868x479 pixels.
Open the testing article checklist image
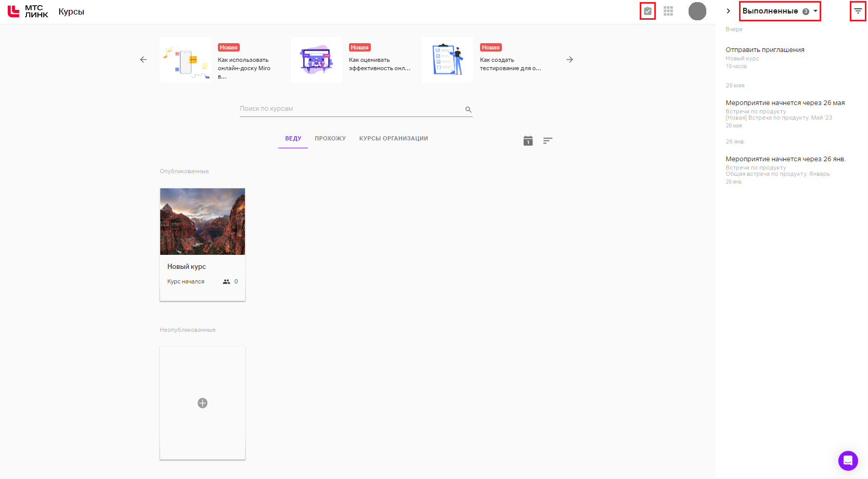click(x=448, y=59)
